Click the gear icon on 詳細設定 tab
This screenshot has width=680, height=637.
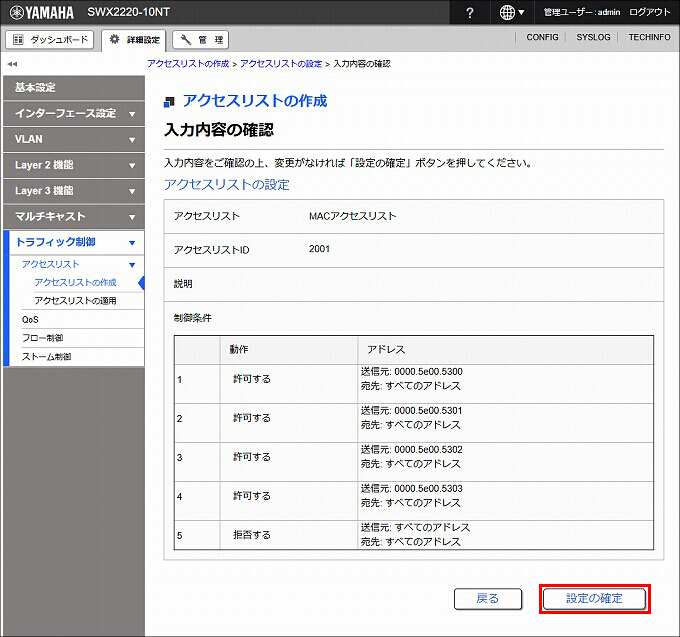[114, 39]
